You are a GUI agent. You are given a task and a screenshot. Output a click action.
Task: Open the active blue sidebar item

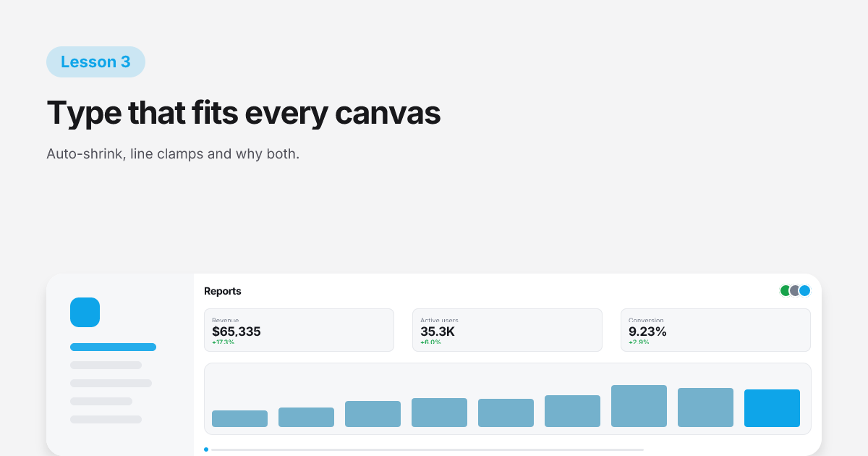coord(113,347)
